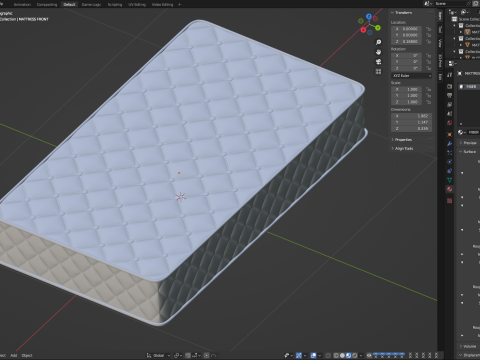Open the View sidebar tab
The image size is (480, 360).
[x=440, y=43]
